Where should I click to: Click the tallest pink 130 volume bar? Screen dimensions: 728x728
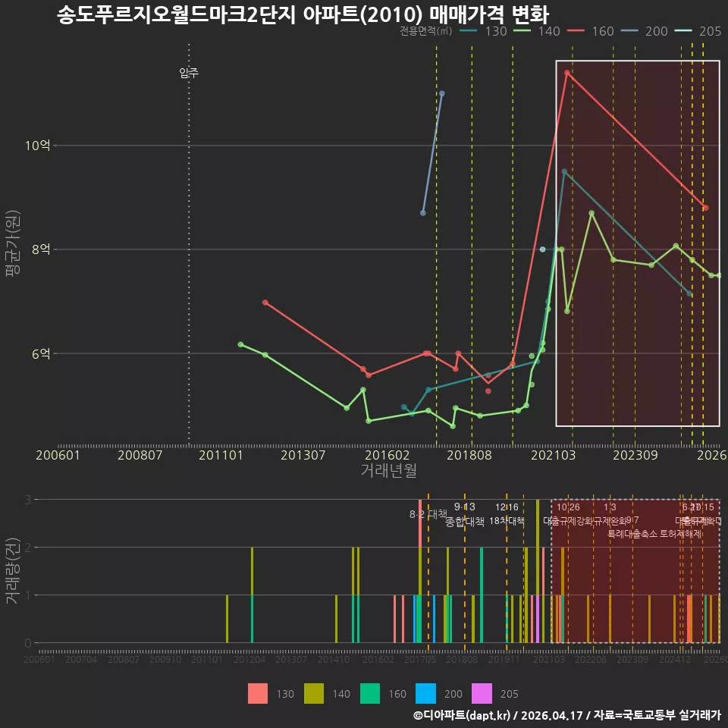pyautogui.click(x=420, y=523)
